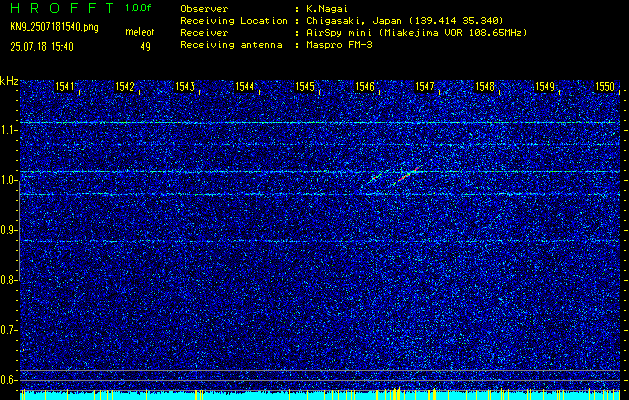629x400 pixels.
Task: Click the 1550 time marker
Action: [605, 86]
